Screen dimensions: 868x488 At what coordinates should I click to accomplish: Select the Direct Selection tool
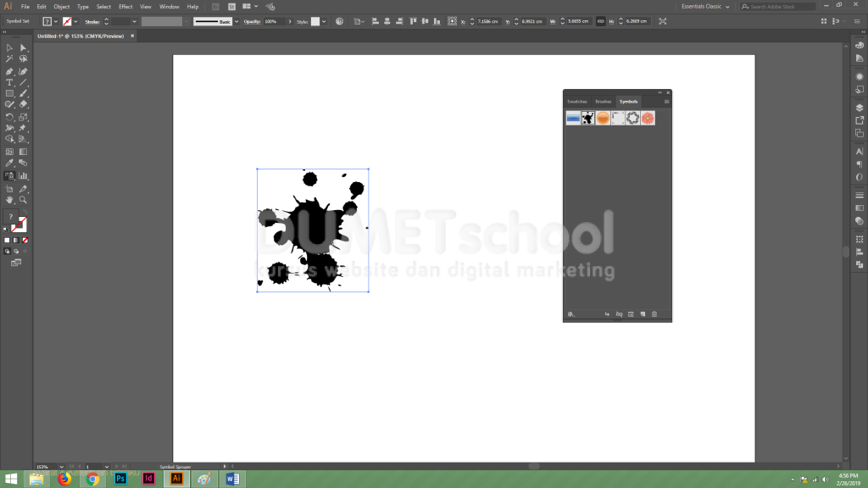pos(23,48)
